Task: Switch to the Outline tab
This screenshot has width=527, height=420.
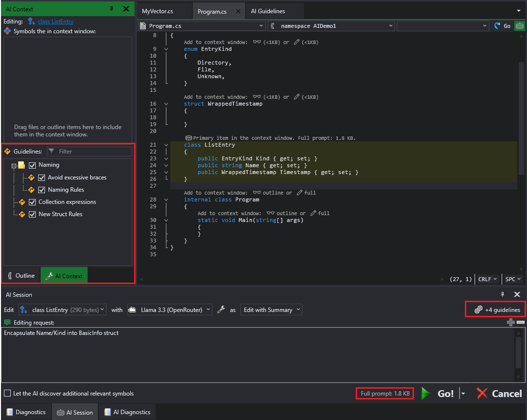Action: [x=21, y=276]
